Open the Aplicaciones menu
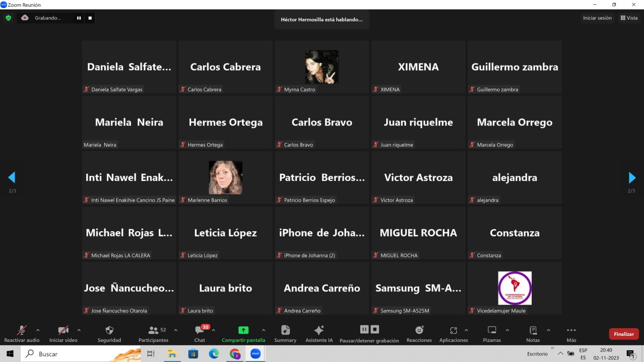 [454, 334]
